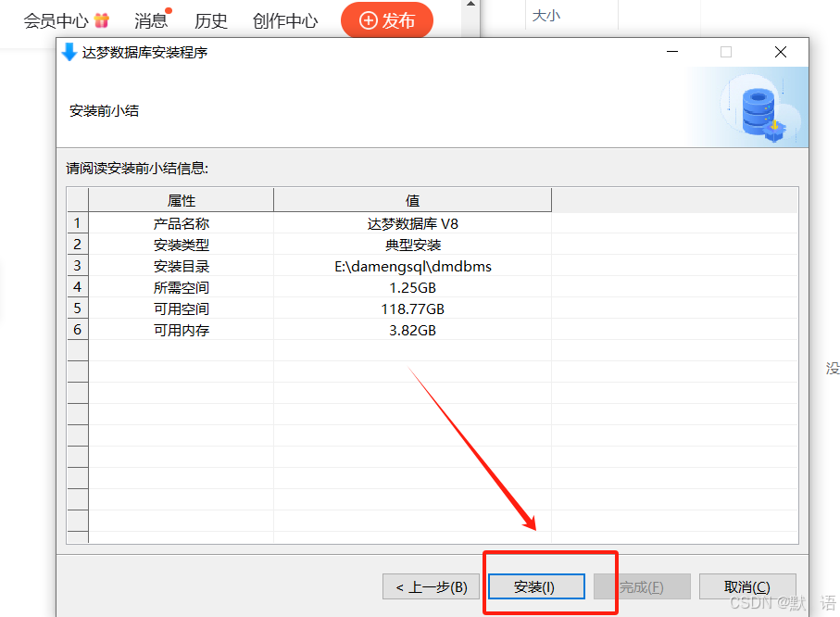Screen dimensions: 840x617
Task: Select the 典型安装 value cell
Action: [412, 245]
